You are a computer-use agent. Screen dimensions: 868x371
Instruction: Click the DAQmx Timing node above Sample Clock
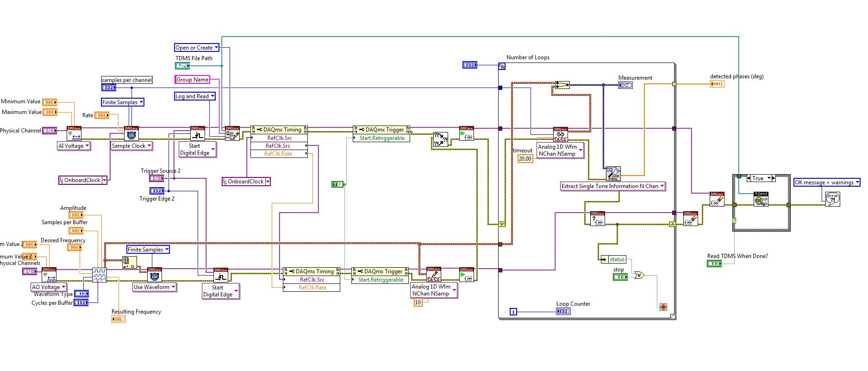[131, 133]
